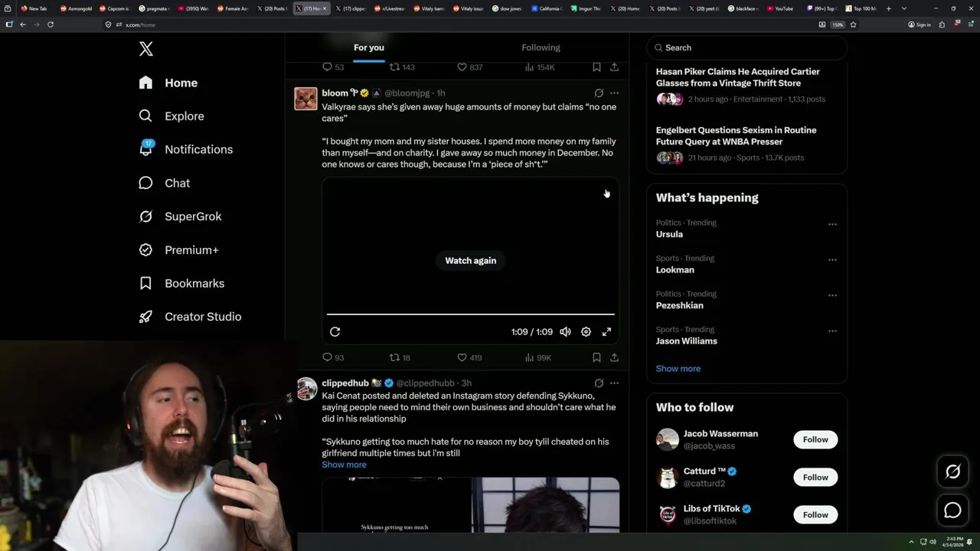Open Engelbert WNBA Presser story
This screenshot has width=980, height=551.
pyautogui.click(x=746, y=144)
